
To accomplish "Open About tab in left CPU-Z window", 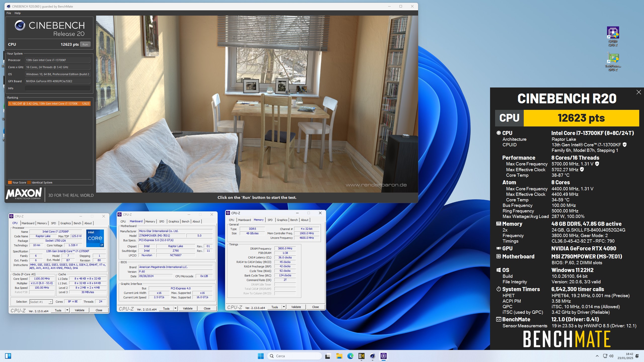I will (x=88, y=223).
